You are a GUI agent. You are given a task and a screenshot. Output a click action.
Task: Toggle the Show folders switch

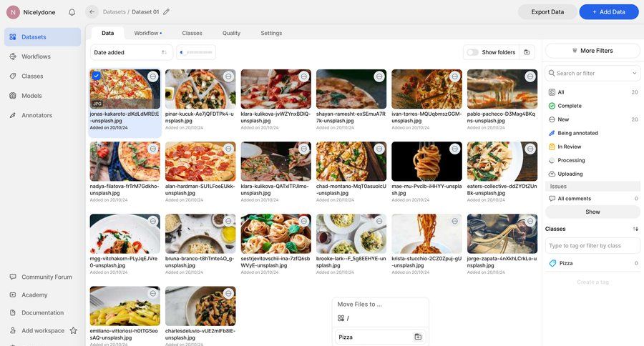coord(472,52)
